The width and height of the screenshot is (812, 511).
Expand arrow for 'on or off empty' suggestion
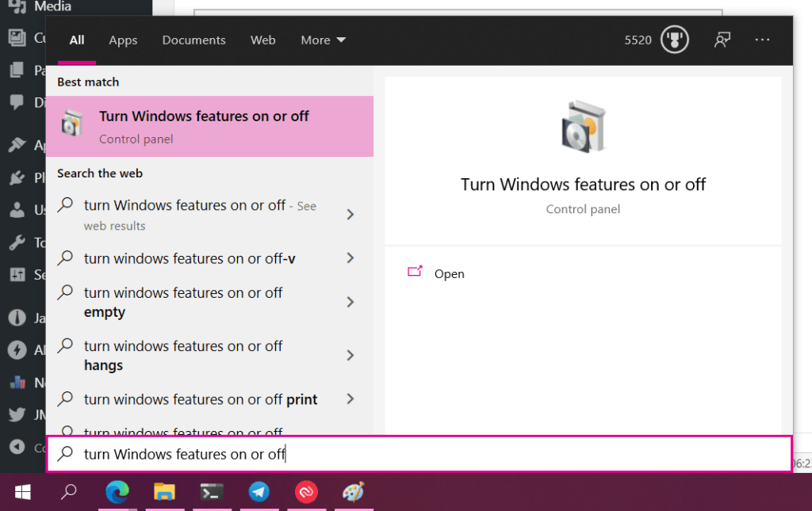[350, 302]
